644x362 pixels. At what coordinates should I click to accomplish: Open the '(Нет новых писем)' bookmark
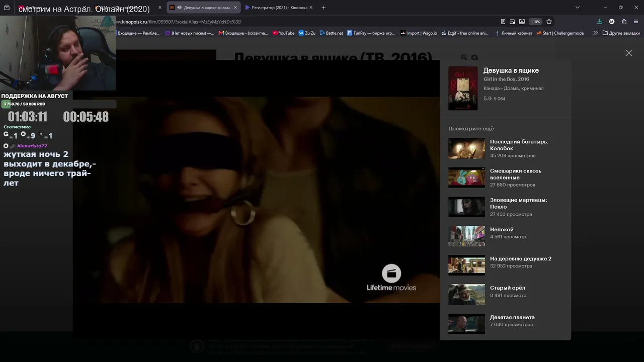pos(189,33)
